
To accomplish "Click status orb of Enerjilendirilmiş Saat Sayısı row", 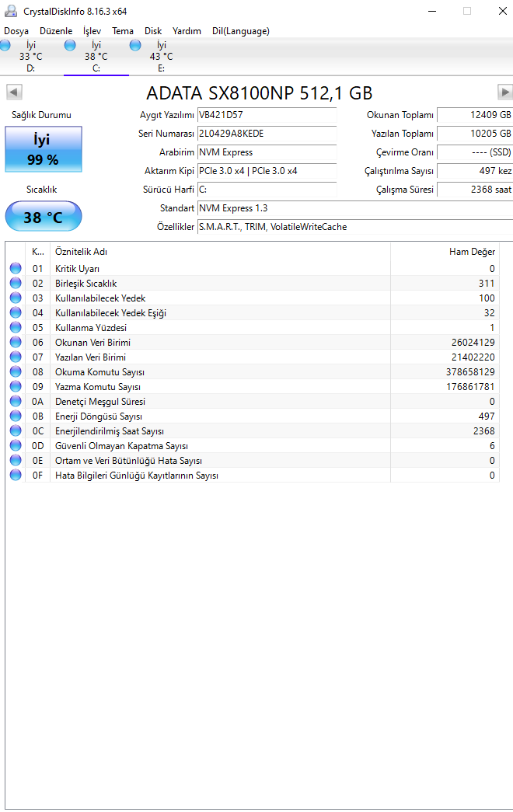I will [16, 430].
